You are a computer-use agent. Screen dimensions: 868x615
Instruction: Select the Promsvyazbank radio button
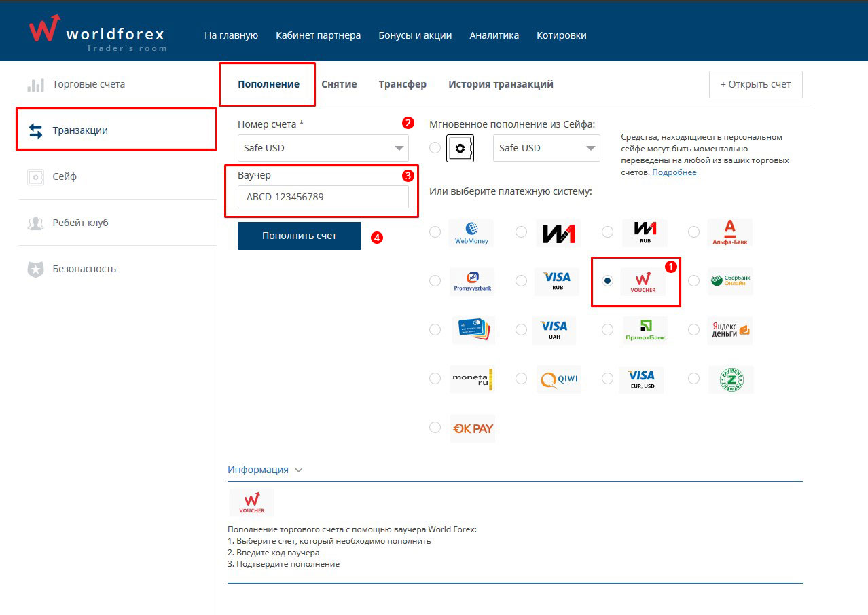coord(435,281)
